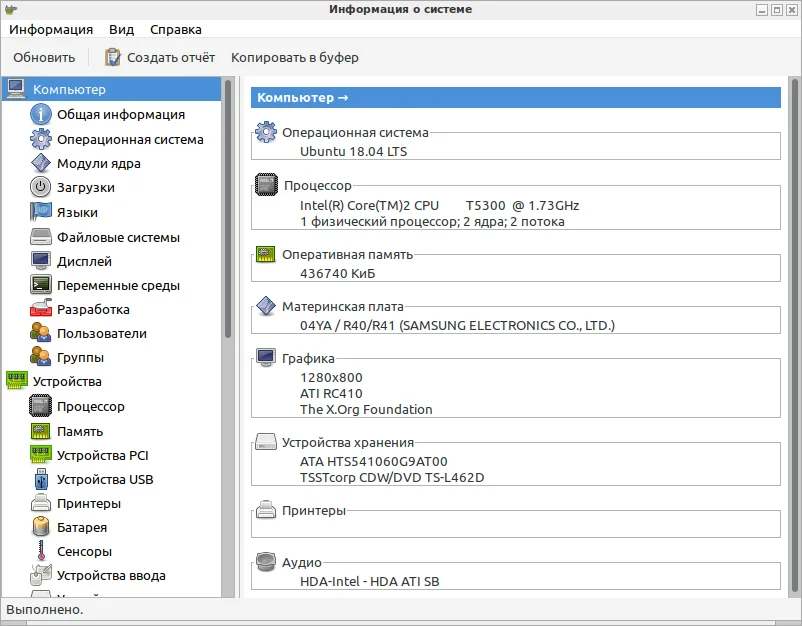This screenshot has width=802, height=626.
Task: Click the gear icon in the Операционная система summary
Action: [x=265, y=132]
